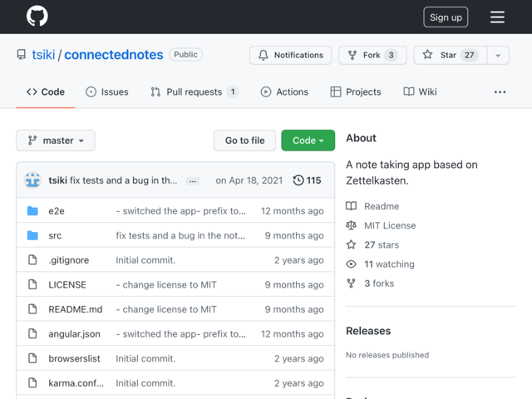This screenshot has width=532, height=399.
Task: Click the 'on Apr 18, 2021' commit date
Action: (249, 180)
